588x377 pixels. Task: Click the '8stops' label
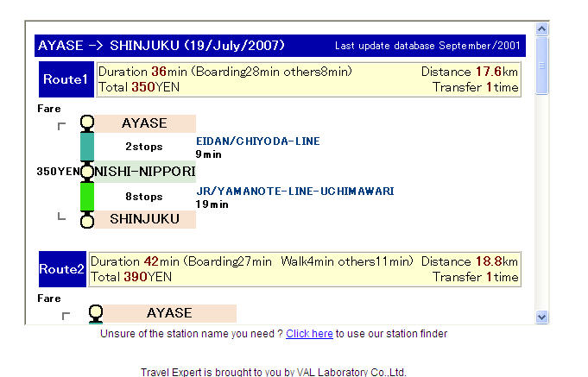(x=144, y=197)
